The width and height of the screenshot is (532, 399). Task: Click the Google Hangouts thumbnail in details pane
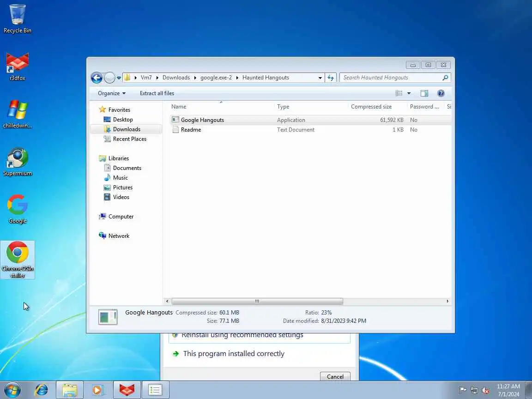coord(108,317)
